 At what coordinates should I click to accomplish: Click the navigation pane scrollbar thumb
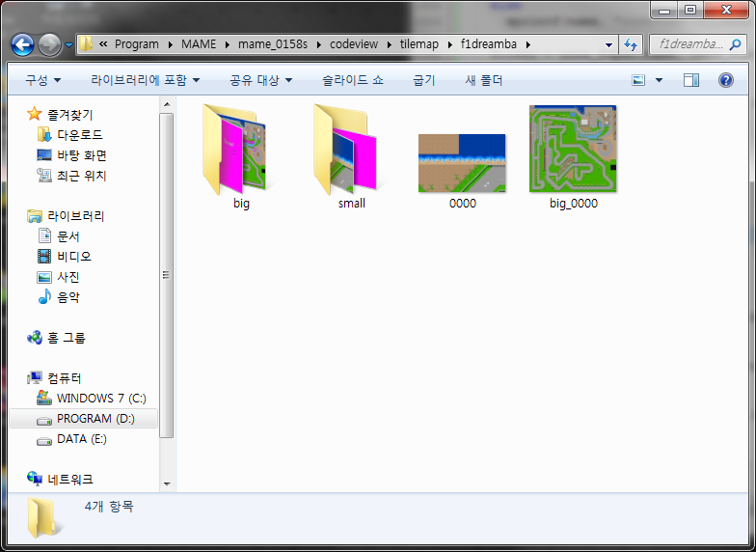[167, 276]
